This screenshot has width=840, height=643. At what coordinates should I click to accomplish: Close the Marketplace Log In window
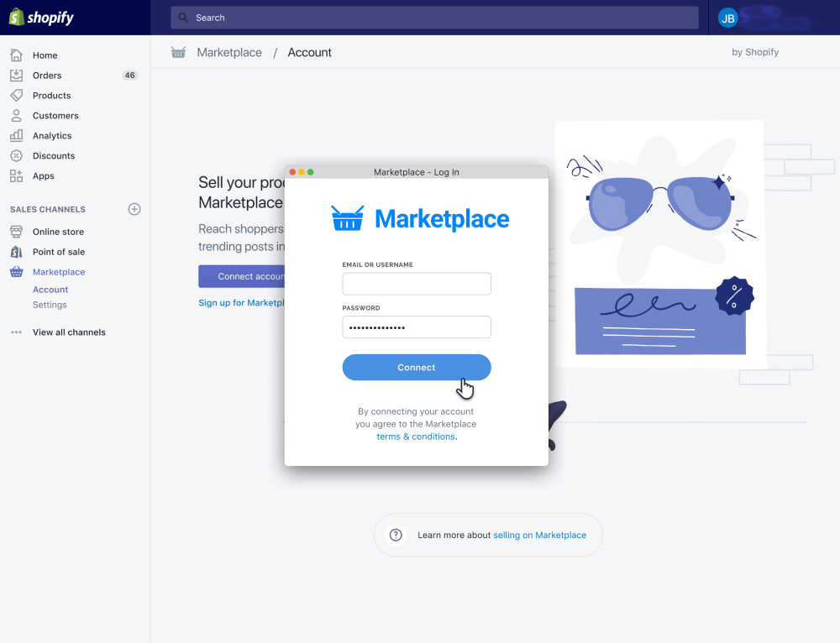[x=292, y=172]
